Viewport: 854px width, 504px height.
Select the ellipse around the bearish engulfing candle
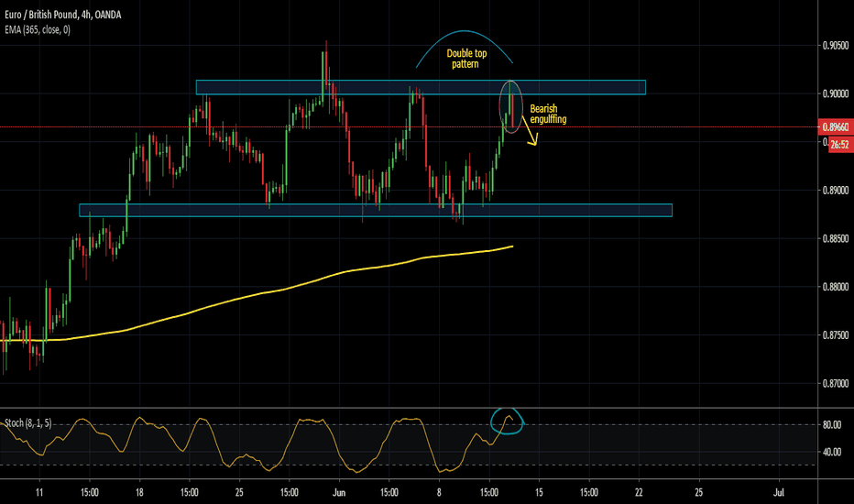511,107
